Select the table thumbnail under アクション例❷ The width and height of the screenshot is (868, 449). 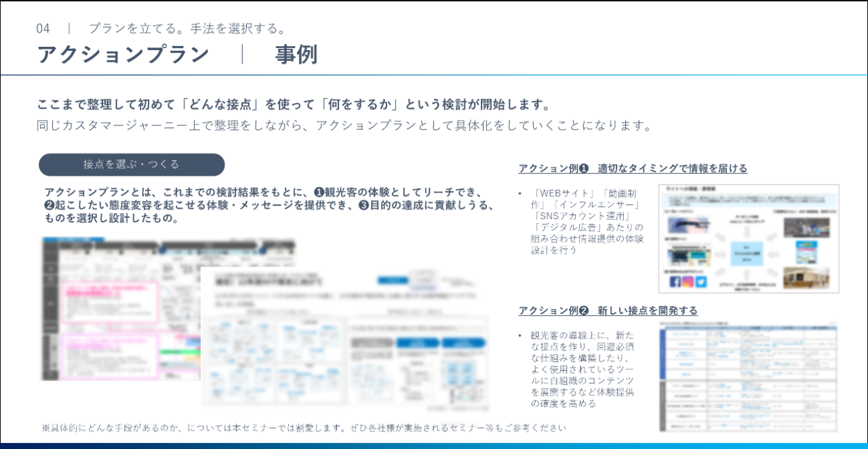[748, 377]
